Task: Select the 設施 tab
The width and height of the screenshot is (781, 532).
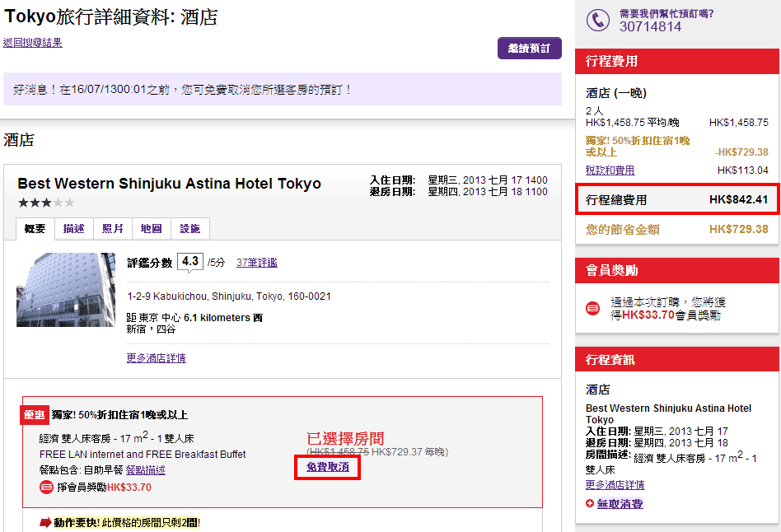Action: 190,229
